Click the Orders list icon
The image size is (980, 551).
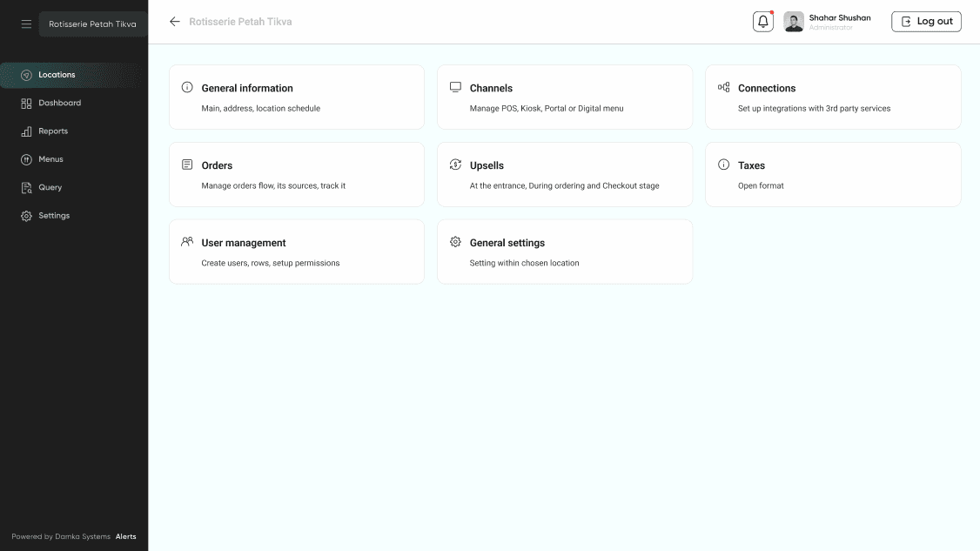(x=187, y=165)
